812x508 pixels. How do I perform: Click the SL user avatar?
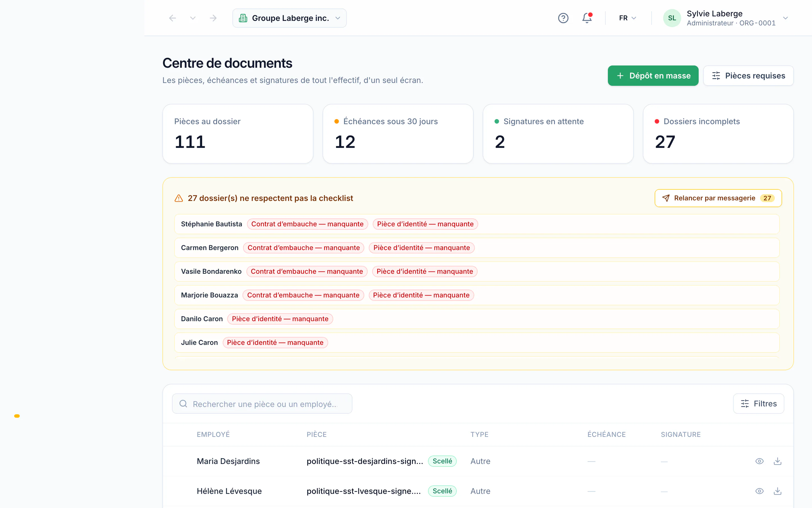[672, 18]
